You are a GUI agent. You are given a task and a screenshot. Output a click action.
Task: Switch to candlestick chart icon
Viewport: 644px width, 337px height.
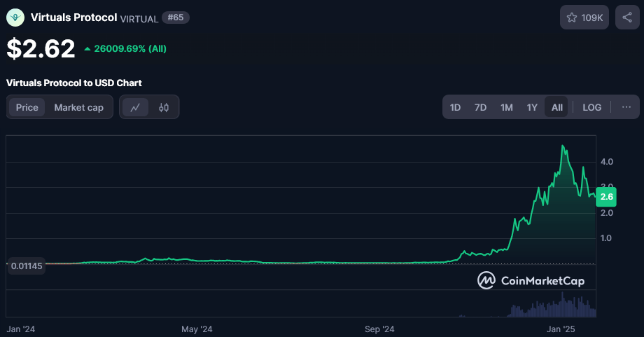point(164,107)
